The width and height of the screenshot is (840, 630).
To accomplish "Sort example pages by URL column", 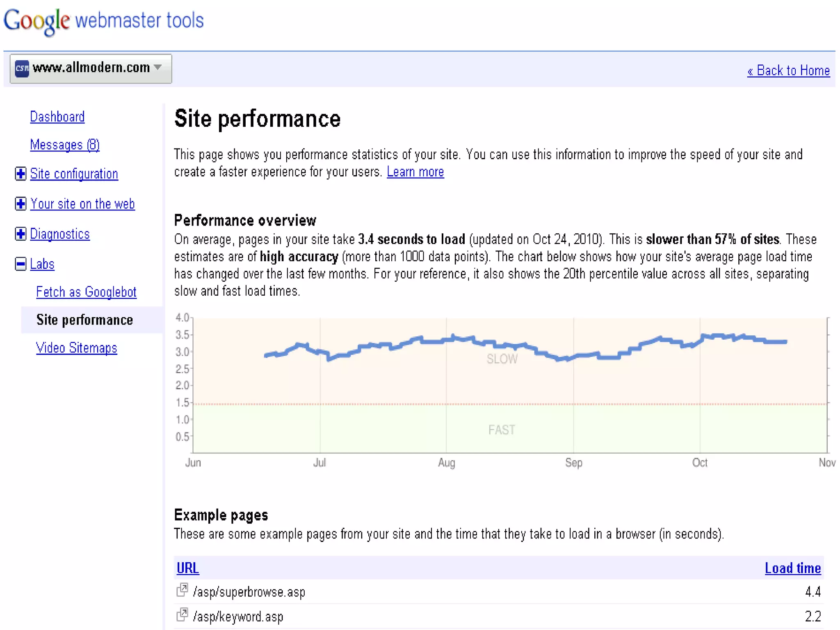I will tap(187, 568).
